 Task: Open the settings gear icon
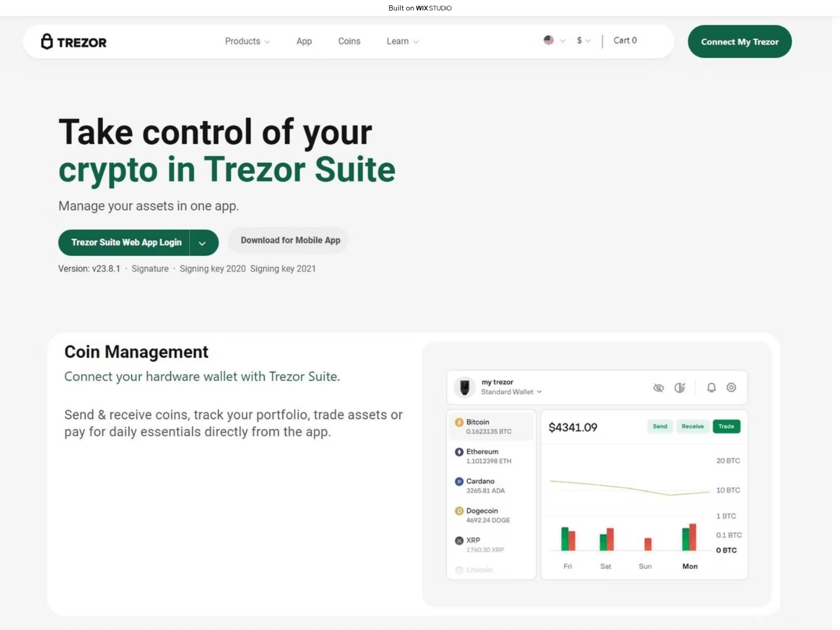731,387
